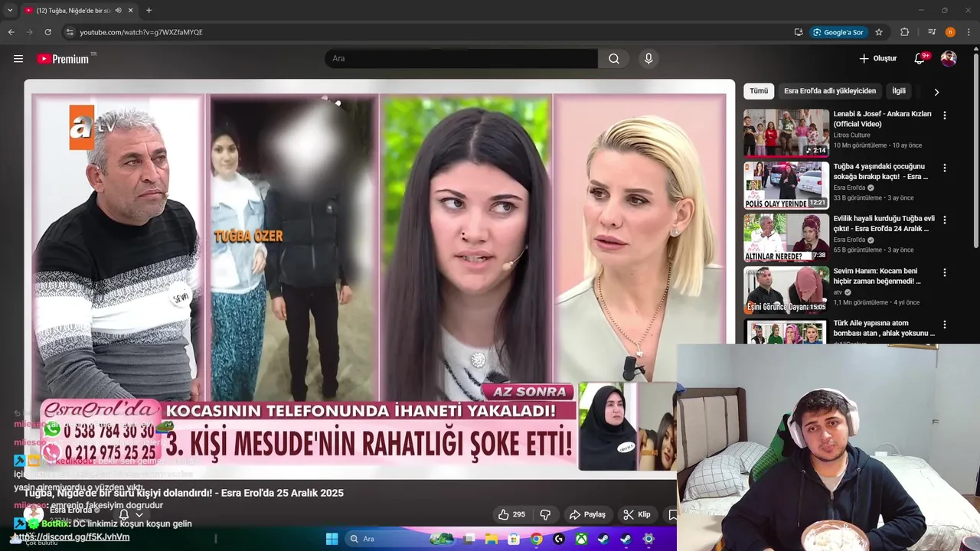Open YouTube notifications bell with 9+ badge

tap(920, 59)
